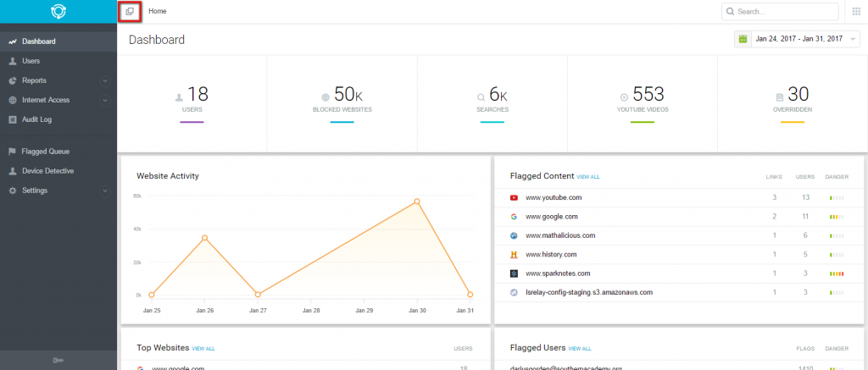Click the YouTube favicon in Flagged Content
The image size is (868, 370).
tap(514, 197)
